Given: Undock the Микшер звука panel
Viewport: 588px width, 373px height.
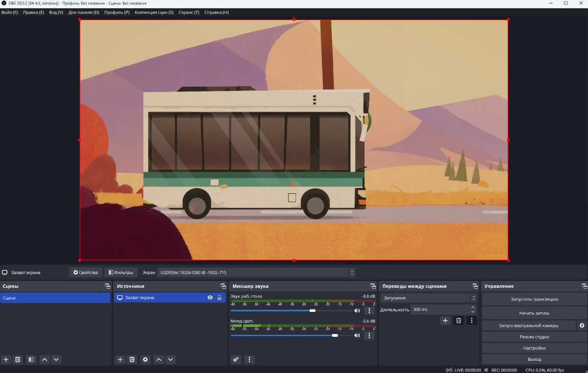Looking at the screenshot, I should [x=372, y=286].
